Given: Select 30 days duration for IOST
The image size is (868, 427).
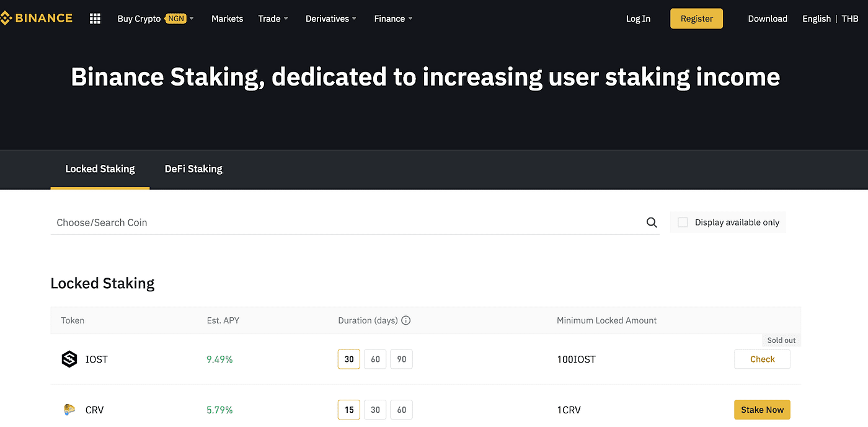Looking at the screenshot, I should (349, 359).
